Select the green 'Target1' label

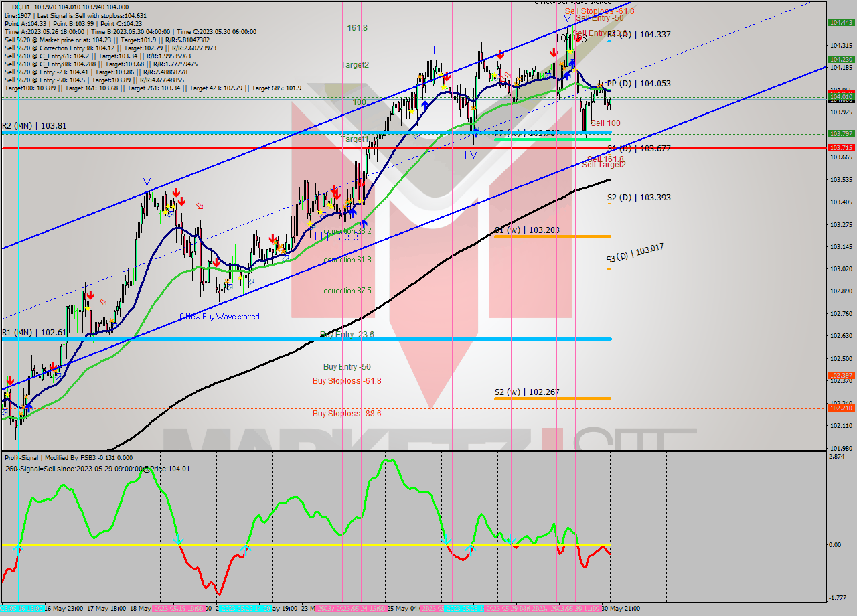tap(355, 139)
